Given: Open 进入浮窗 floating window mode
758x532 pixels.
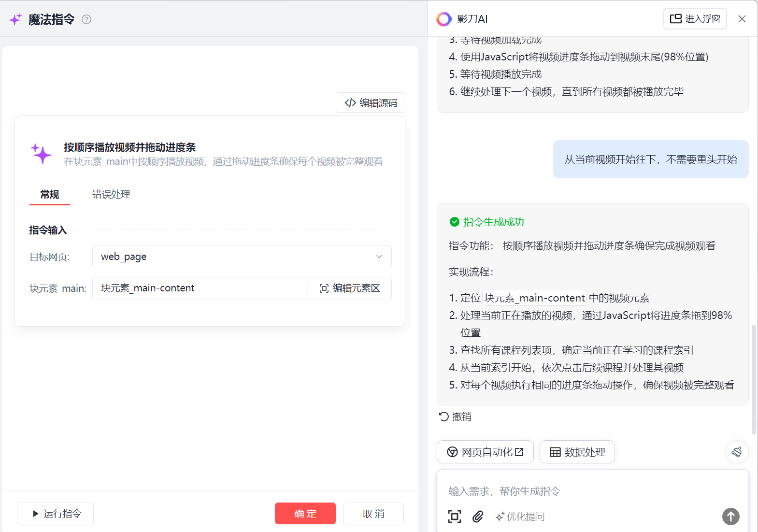Looking at the screenshot, I should [695, 19].
